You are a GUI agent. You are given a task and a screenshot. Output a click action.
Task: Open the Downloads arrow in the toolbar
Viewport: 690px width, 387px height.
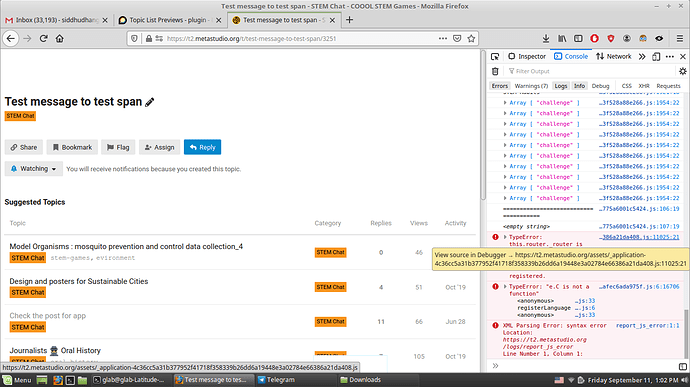coord(546,39)
